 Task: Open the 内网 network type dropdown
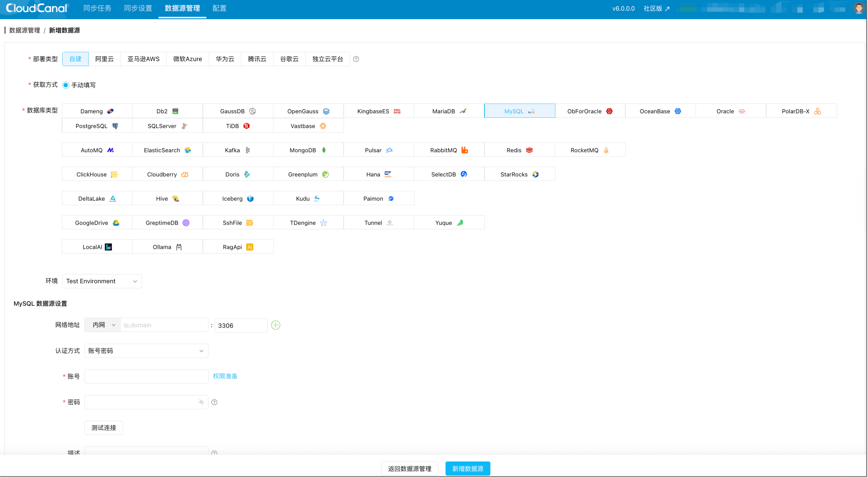coord(102,325)
